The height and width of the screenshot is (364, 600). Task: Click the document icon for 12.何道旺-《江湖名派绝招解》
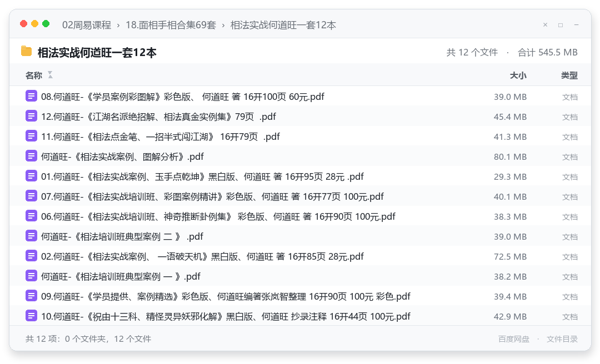point(31,116)
